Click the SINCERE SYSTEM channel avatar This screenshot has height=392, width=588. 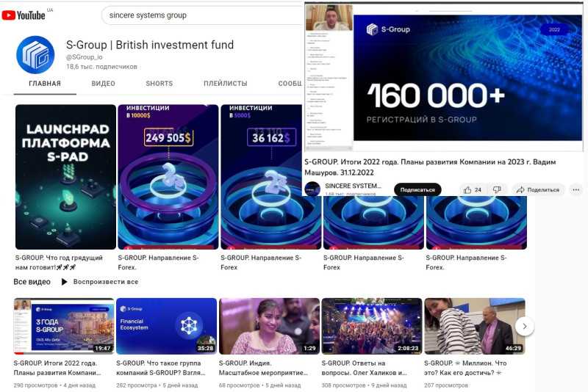(312, 189)
